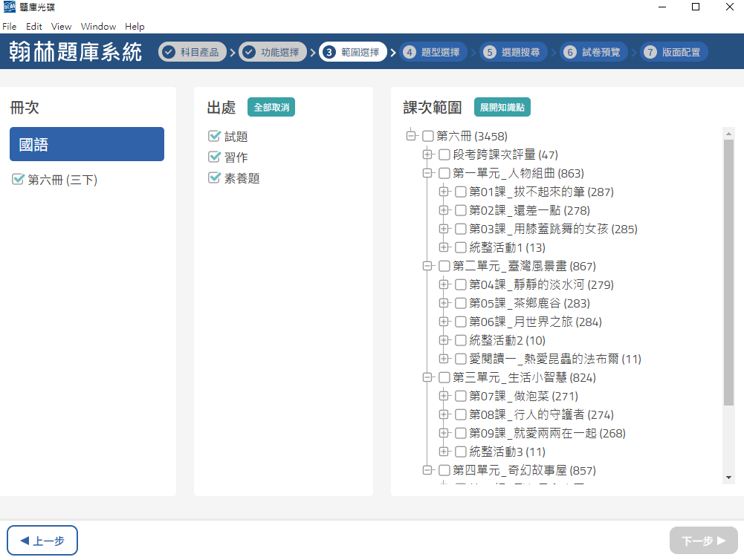Click the step 6 試卷預覽 number icon
Image resolution: width=744 pixels, height=560 pixels.
(x=570, y=52)
